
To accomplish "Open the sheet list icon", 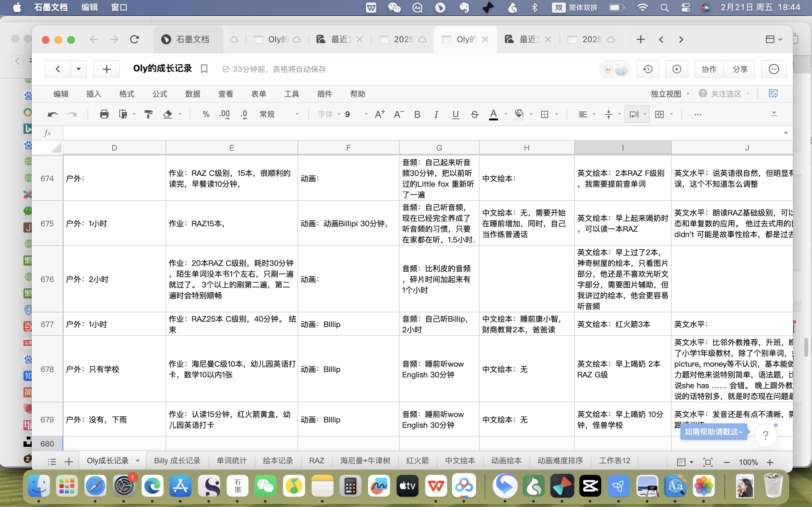I will pos(52,462).
